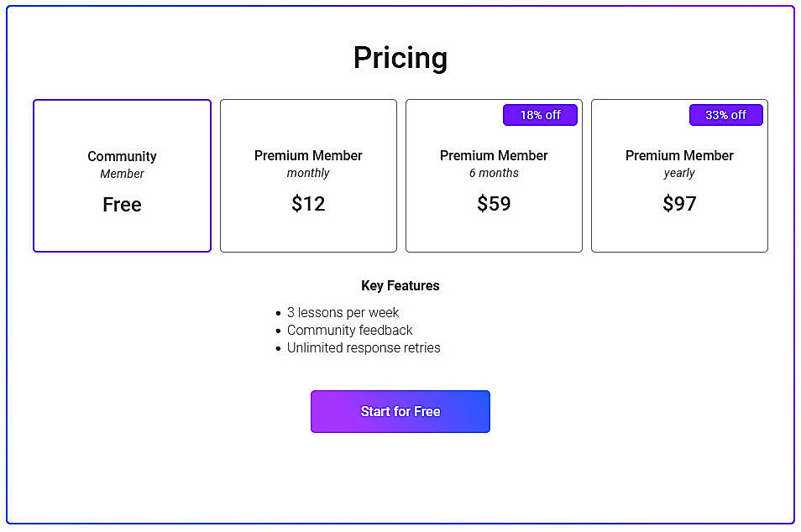Screen dimensions: 801x532
Task: Click the Community feedback feature item
Action: point(350,330)
